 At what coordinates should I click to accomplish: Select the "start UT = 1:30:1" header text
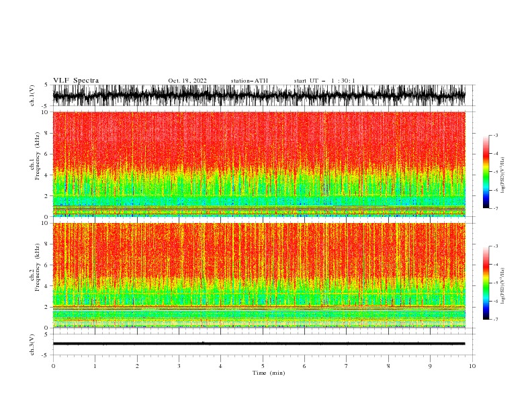coord(324,81)
